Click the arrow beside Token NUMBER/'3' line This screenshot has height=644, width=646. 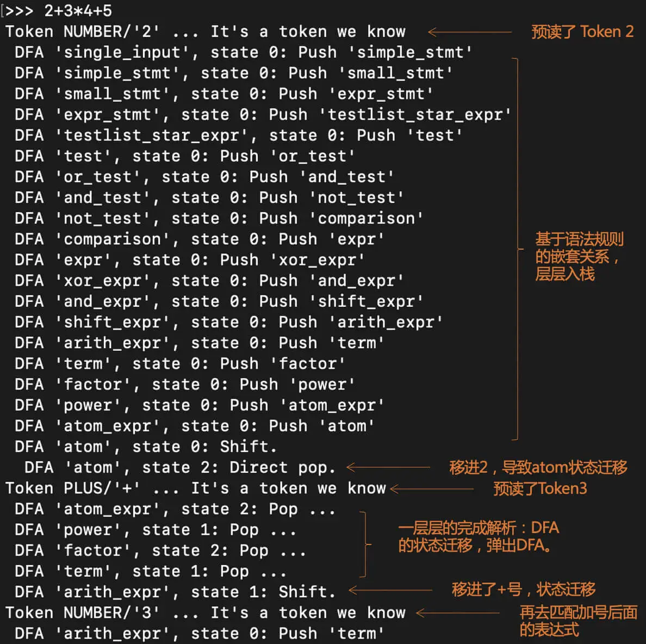[x=457, y=613]
